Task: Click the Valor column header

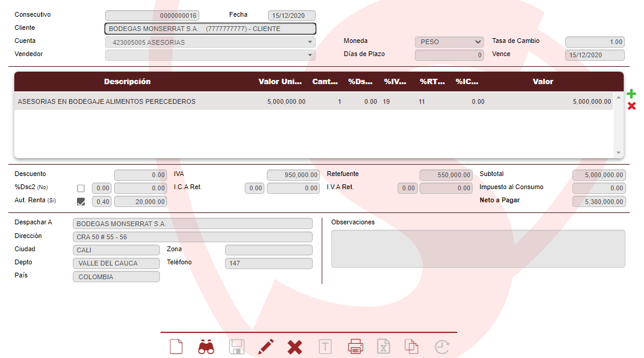Action: (x=543, y=82)
